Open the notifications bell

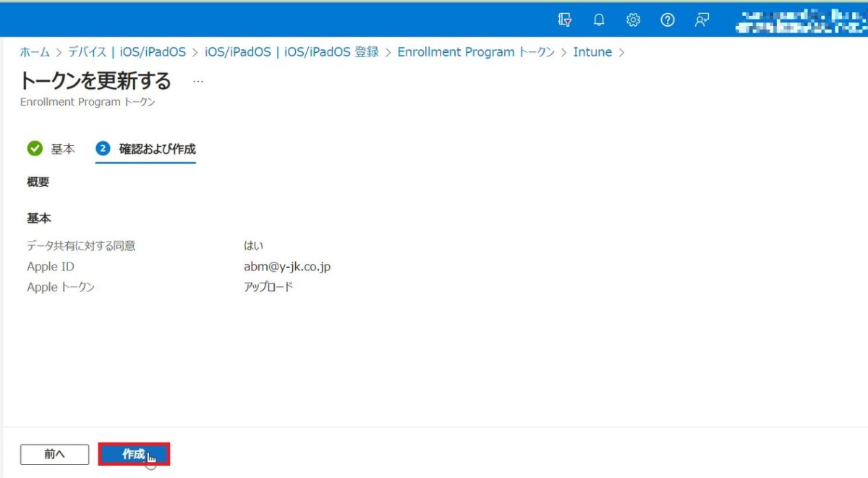pos(599,20)
